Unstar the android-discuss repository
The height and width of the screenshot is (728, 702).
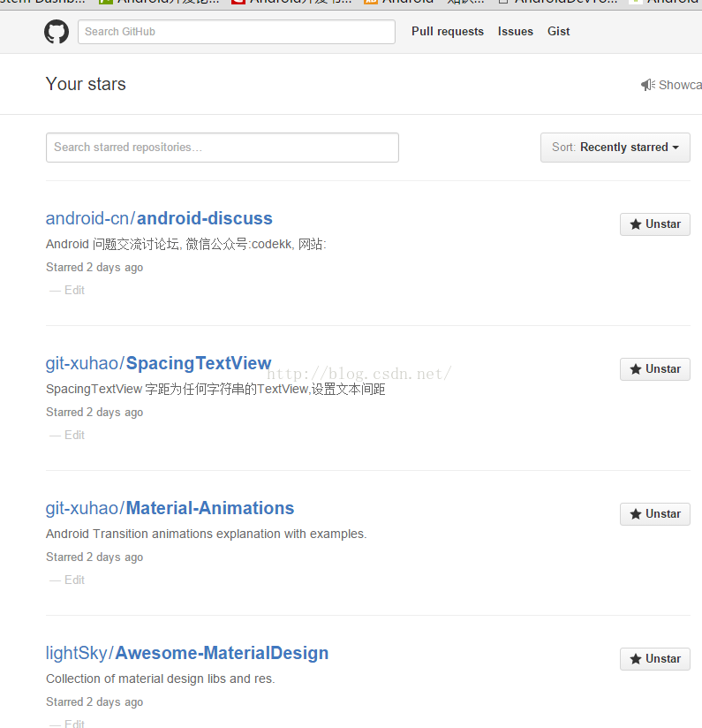coord(655,224)
